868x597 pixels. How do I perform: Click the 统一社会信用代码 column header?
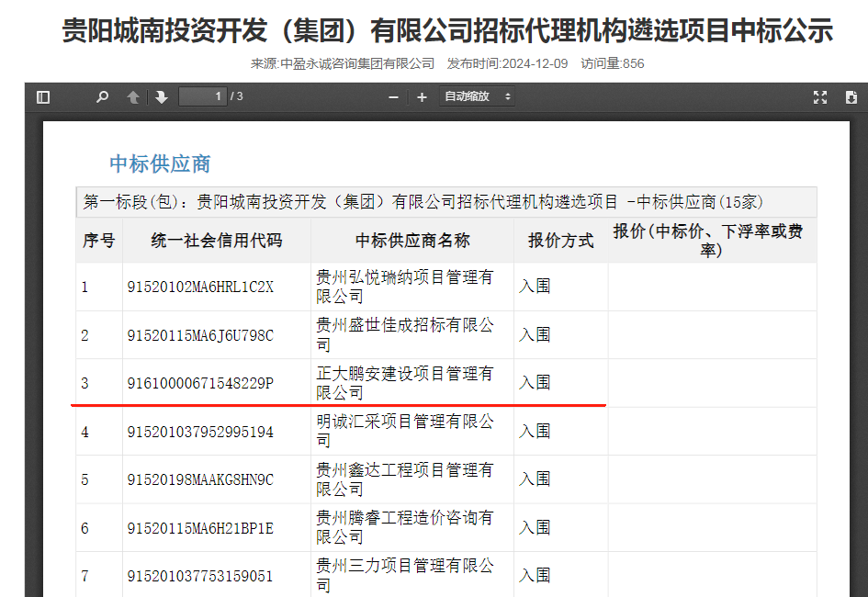pyautogui.click(x=217, y=241)
